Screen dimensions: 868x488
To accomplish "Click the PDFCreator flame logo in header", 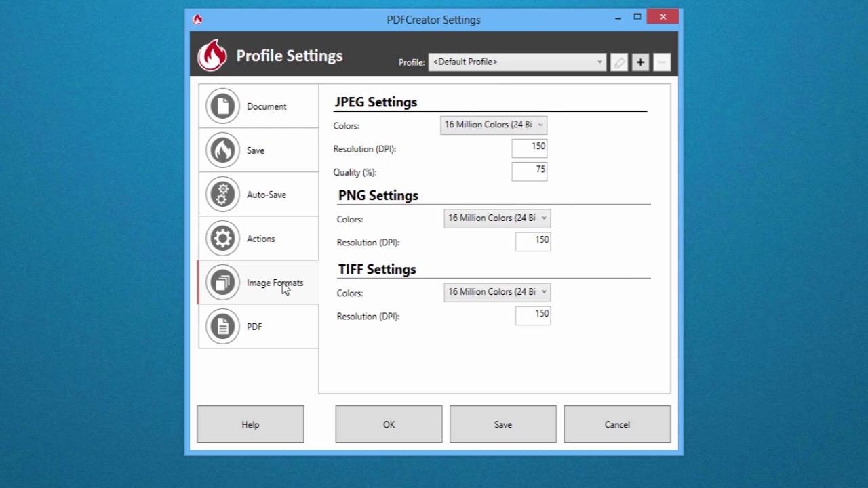I will 212,55.
